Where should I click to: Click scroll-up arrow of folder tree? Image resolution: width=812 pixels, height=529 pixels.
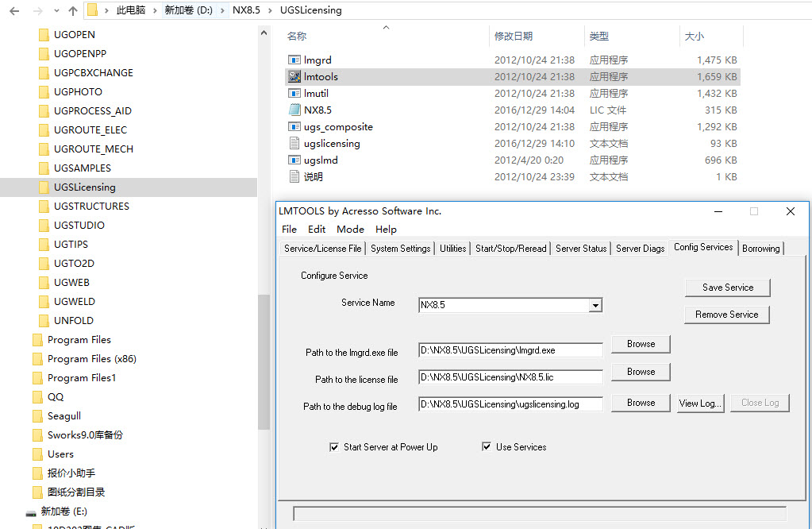click(264, 33)
